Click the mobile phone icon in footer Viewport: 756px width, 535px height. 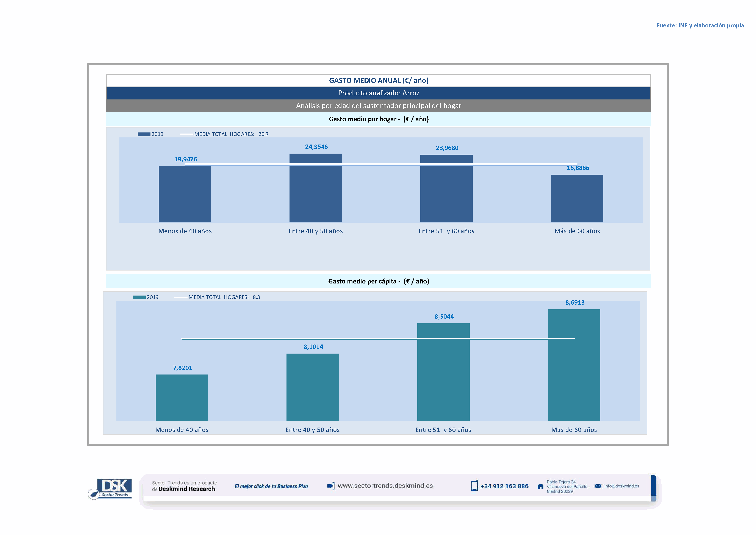(474, 486)
